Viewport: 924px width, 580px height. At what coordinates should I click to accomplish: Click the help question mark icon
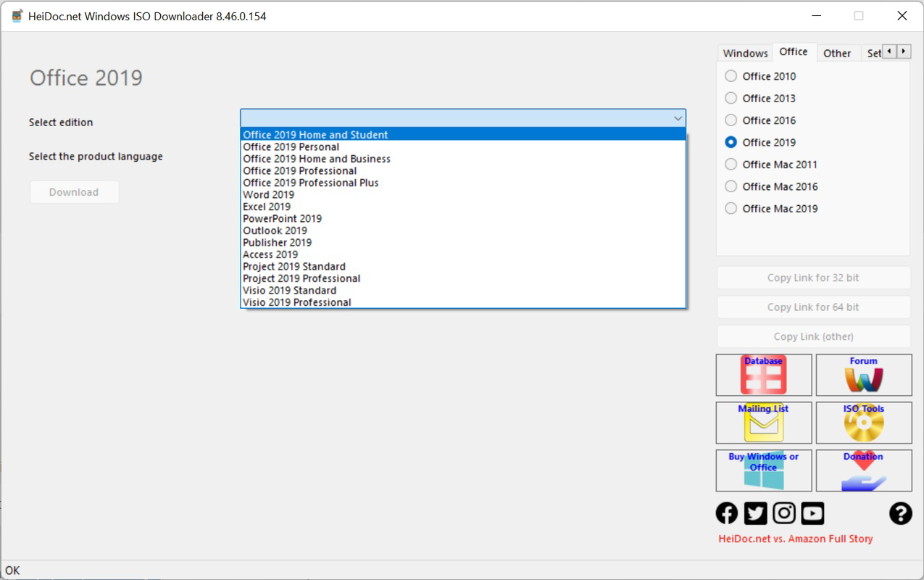click(x=900, y=513)
